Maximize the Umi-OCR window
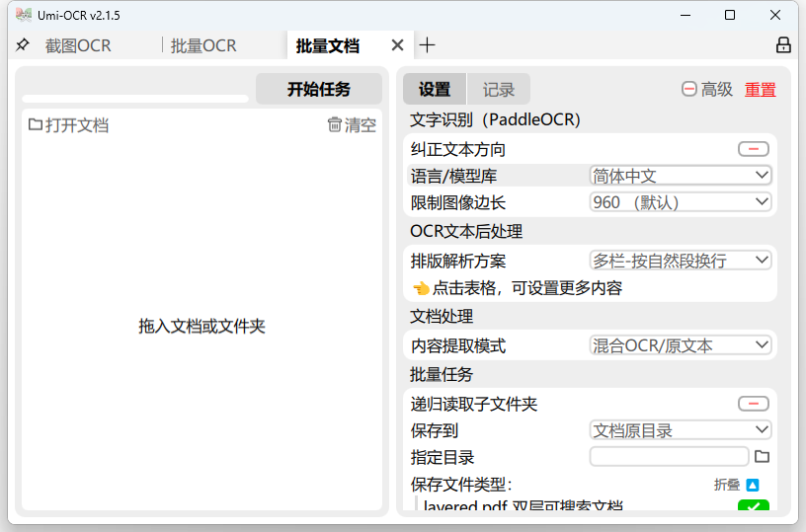 pos(729,15)
